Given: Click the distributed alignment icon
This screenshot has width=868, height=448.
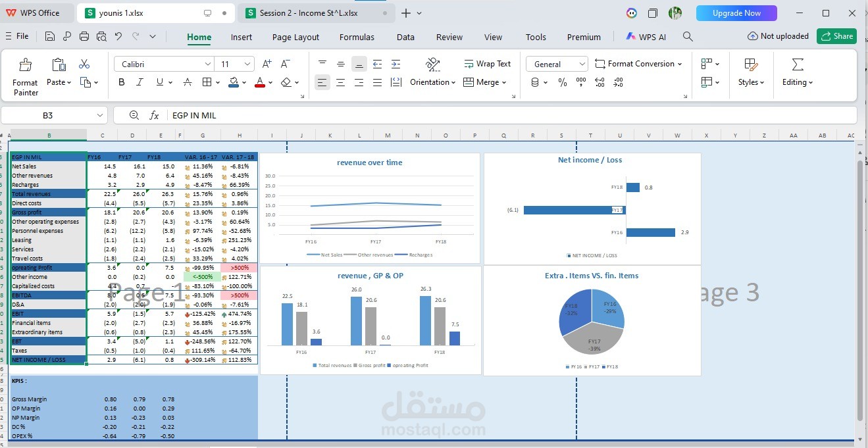Looking at the screenshot, I should 396,82.
